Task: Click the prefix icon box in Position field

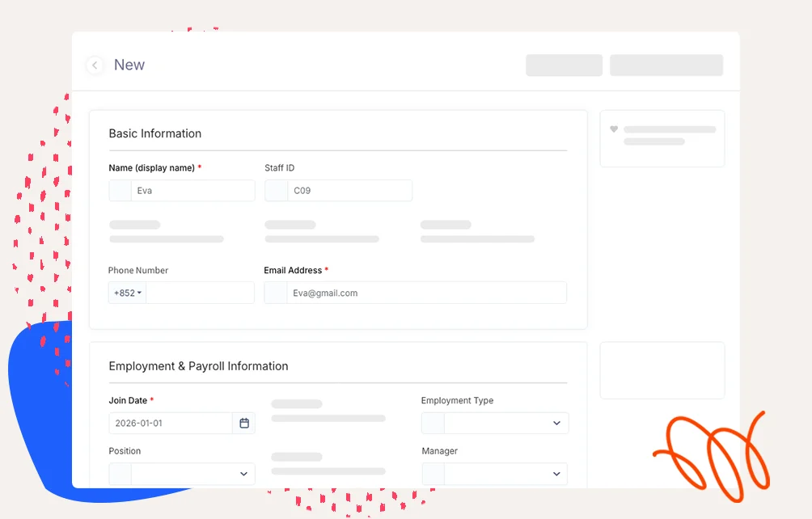Action: 120,474
